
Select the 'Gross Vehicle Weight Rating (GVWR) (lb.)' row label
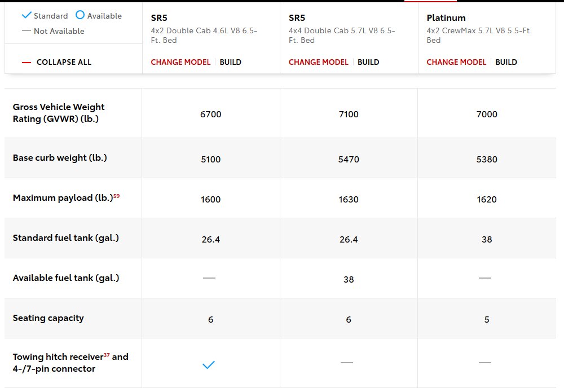[x=59, y=113]
